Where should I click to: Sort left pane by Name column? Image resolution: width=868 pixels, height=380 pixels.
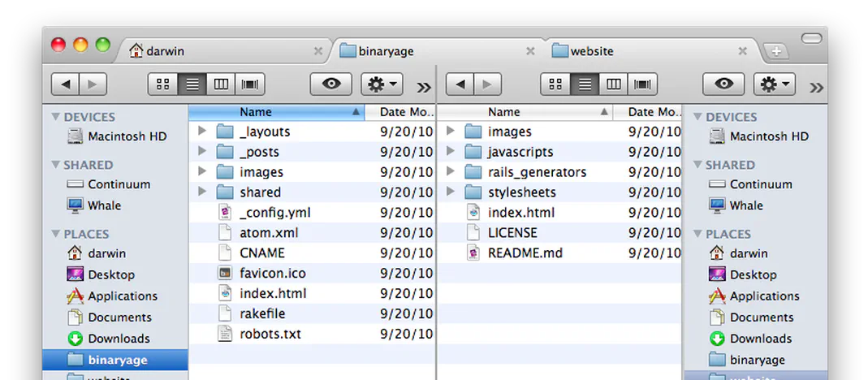click(x=277, y=112)
